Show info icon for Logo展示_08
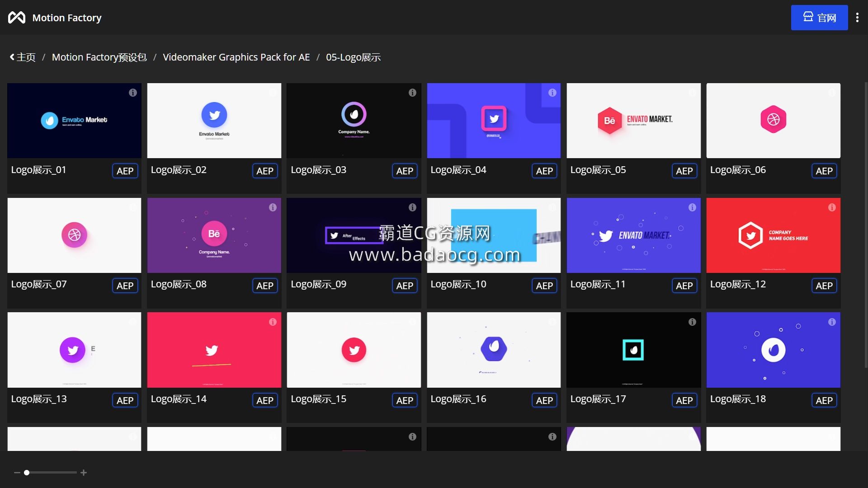The image size is (868, 488). point(273,207)
